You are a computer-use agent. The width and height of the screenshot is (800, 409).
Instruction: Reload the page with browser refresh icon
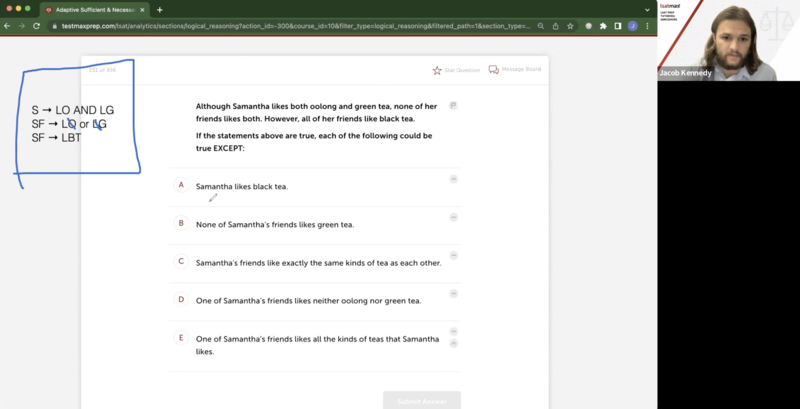click(37, 25)
